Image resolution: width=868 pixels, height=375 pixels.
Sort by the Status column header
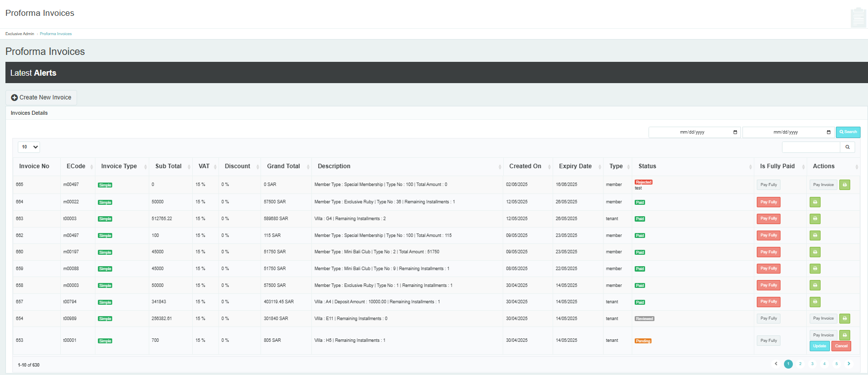tap(647, 166)
